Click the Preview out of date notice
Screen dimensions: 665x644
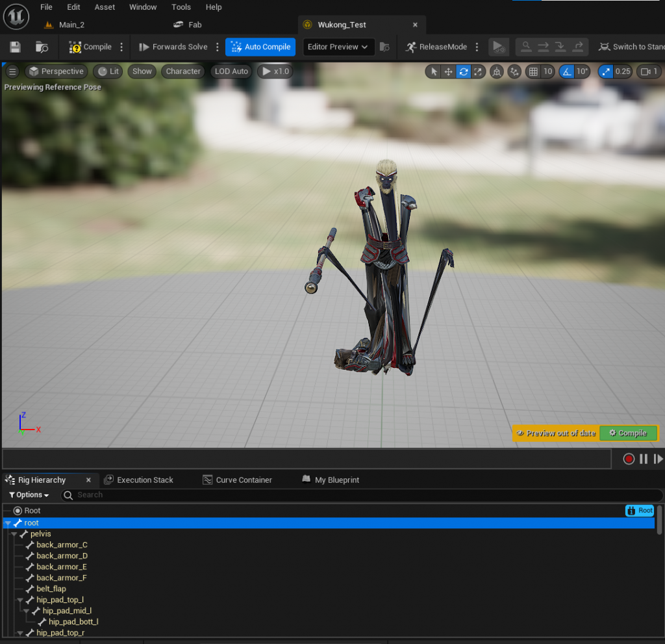[x=556, y=433]
